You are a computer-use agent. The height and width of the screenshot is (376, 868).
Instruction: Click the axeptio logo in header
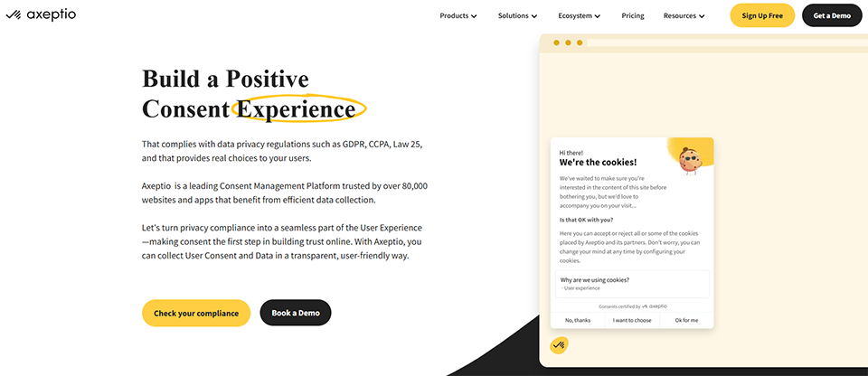(x=41, y=15)
